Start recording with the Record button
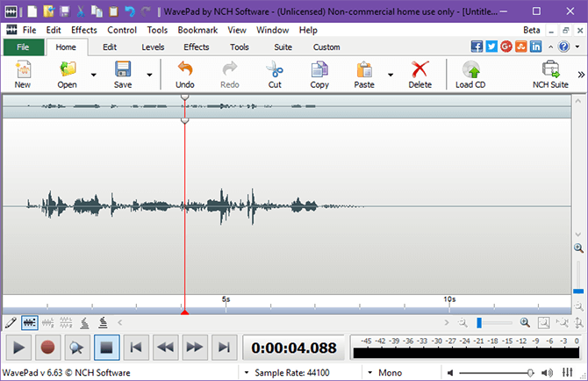Viewport: 588px width, 381px height. click(x=47, y=348)
